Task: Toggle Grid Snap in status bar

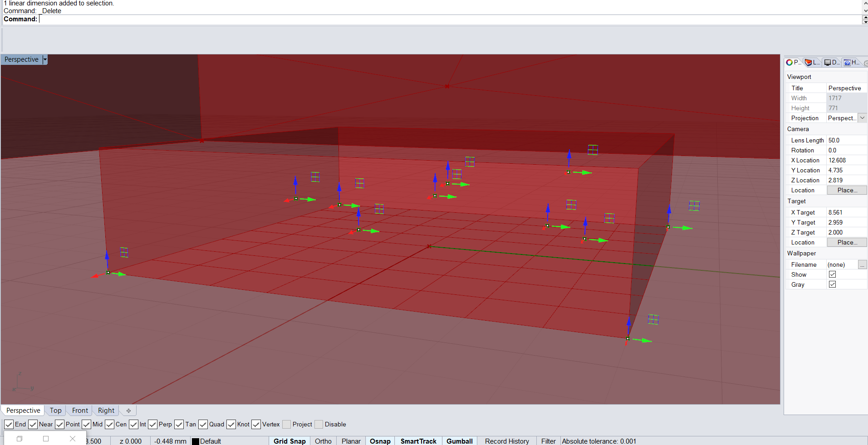Action: (289, 441)
